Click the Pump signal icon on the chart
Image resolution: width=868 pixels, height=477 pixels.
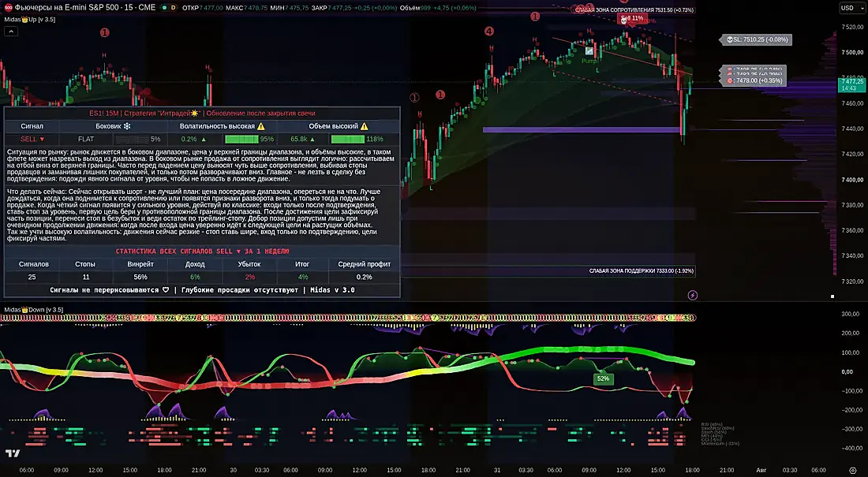pos(589,51)
